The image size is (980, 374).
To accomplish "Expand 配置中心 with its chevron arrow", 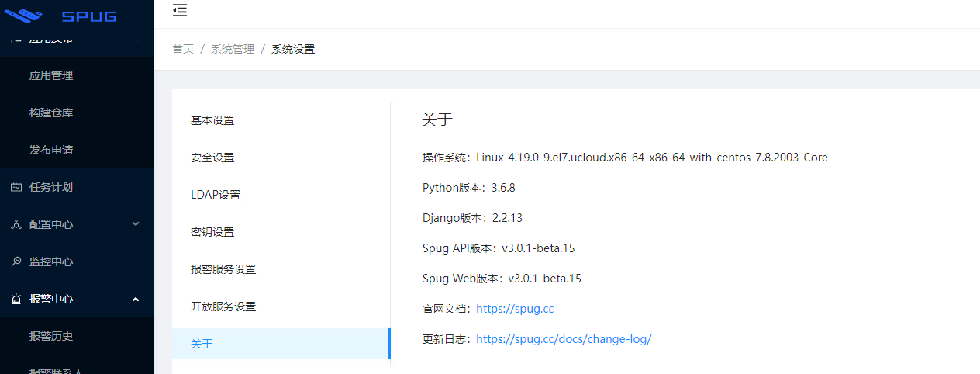I will (x=136, y=224).
